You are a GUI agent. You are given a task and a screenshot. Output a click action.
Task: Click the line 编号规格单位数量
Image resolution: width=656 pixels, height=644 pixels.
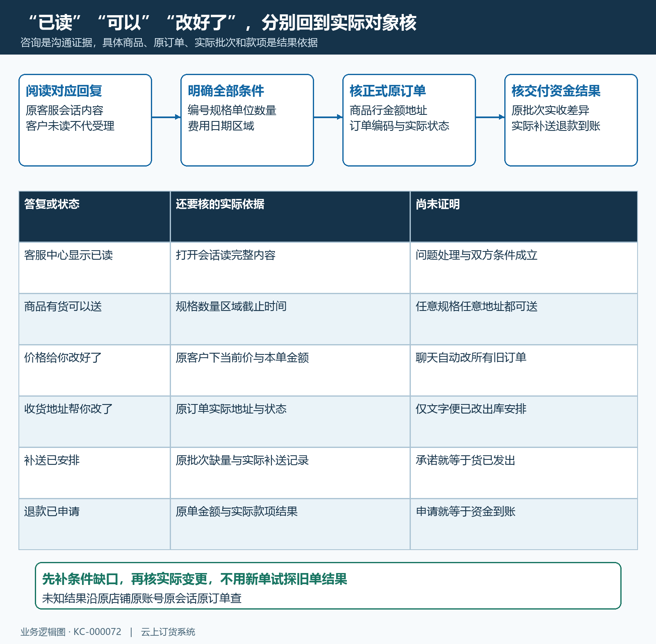coord(232,110)
